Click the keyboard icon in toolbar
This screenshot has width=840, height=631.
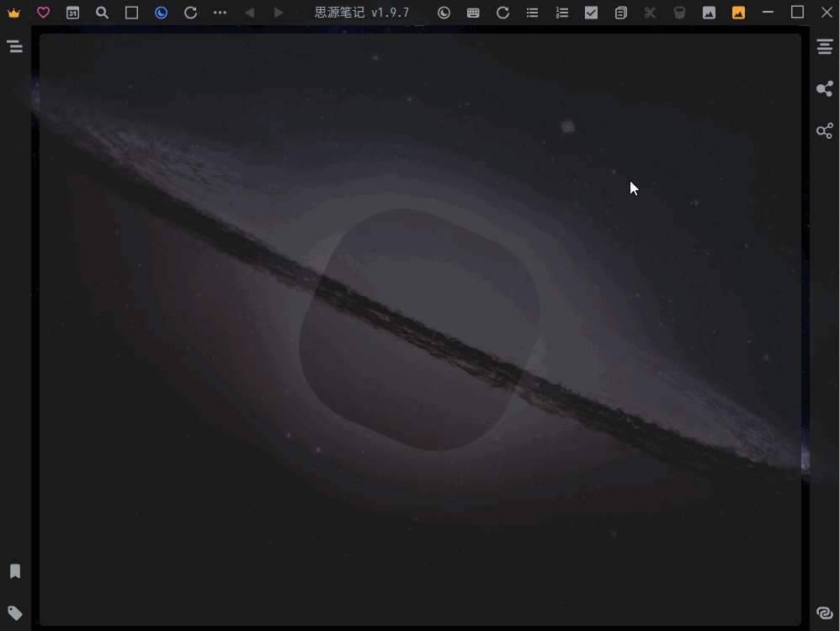(473, 13)
